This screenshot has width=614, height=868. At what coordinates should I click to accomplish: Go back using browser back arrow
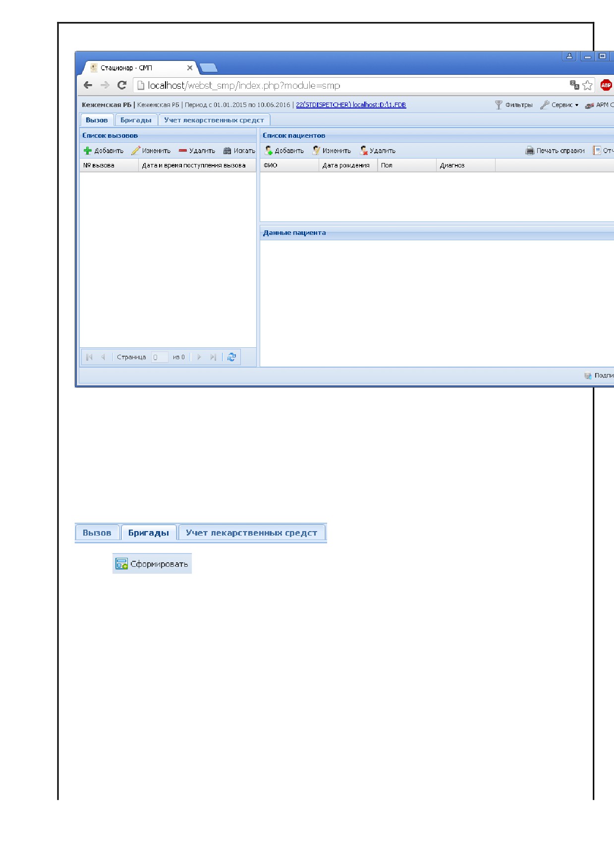[88, 85]
